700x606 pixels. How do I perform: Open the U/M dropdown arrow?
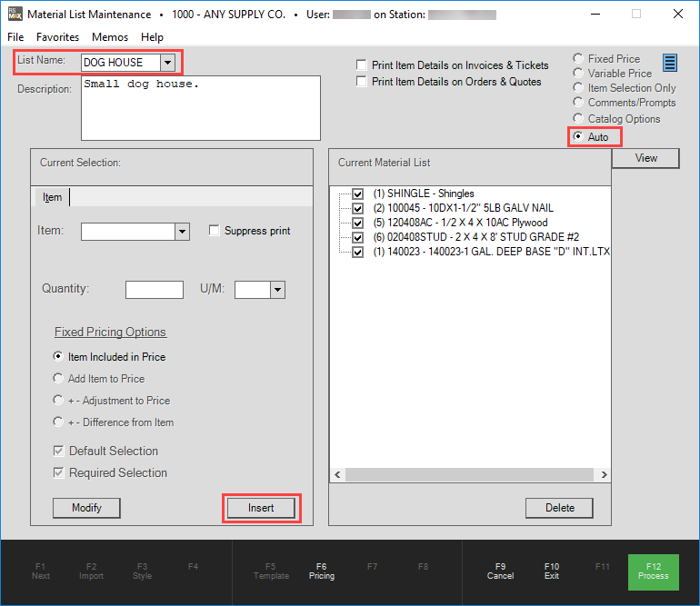(x=277, y=290)
